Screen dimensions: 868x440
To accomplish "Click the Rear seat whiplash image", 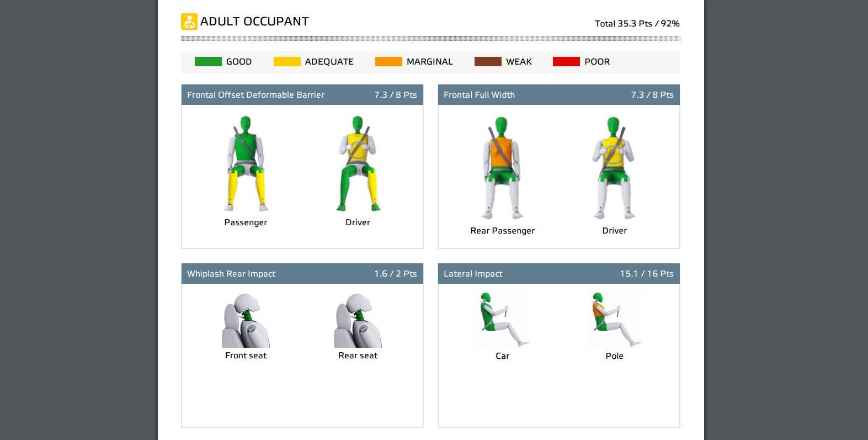I will [358, 321].
